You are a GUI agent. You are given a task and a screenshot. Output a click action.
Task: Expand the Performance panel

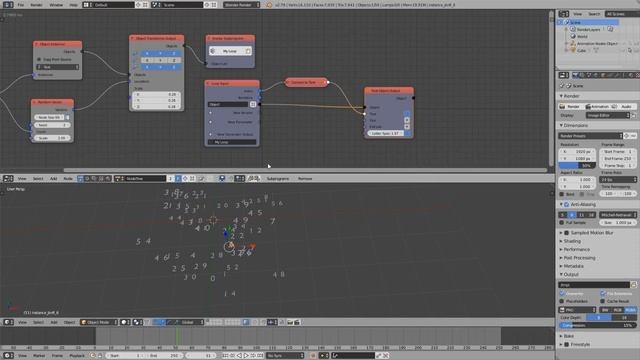point(576,249)
